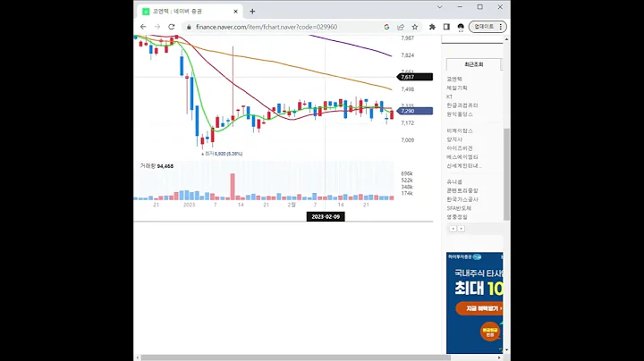The image size is (644, 361).
Task: Open 비케이탑스 in recent list
Action: tap(460, 130)
